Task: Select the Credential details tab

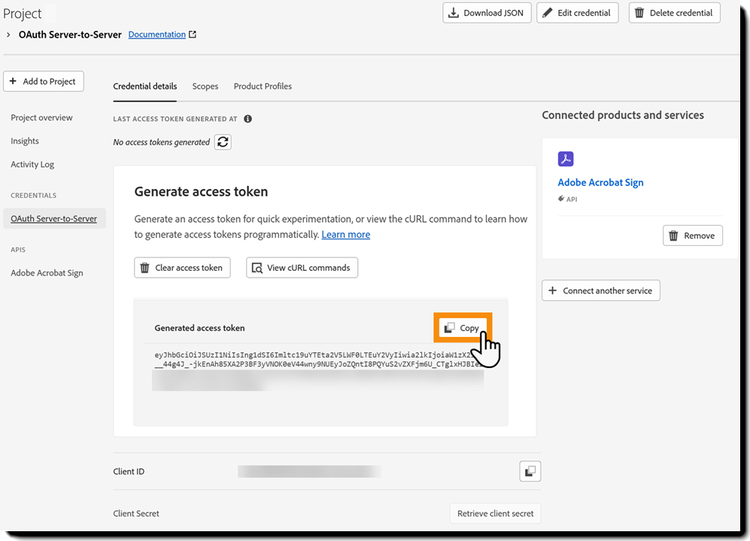Action: [x=145, y=87]
